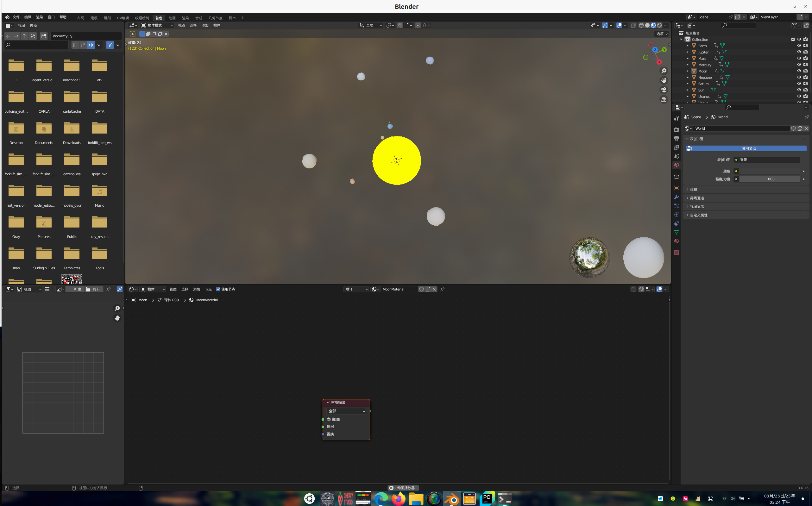Click the zoom magnifier icon in 3D viewport
Screen dimensions: 812x506
tap(664, 71)
